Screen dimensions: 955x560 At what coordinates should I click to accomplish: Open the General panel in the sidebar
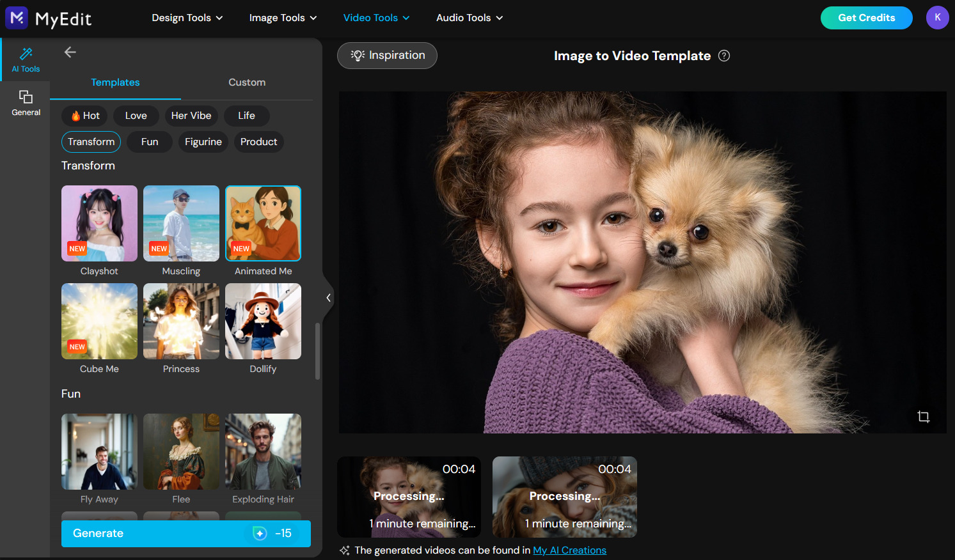[26, 102]
